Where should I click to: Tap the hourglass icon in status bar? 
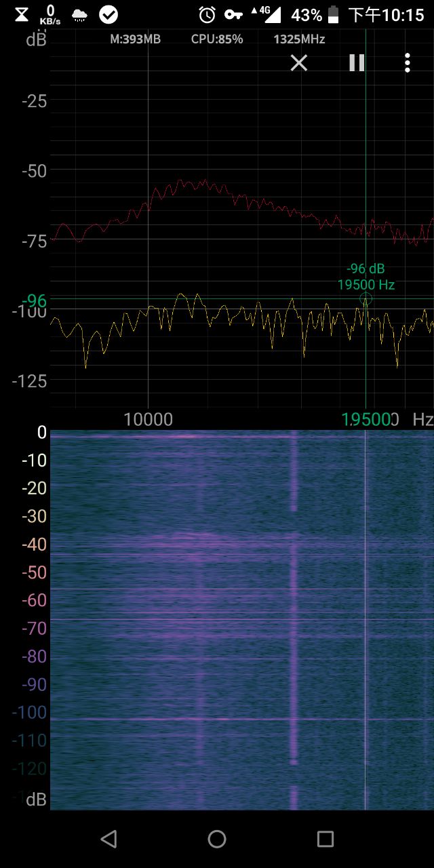[22, 14]
